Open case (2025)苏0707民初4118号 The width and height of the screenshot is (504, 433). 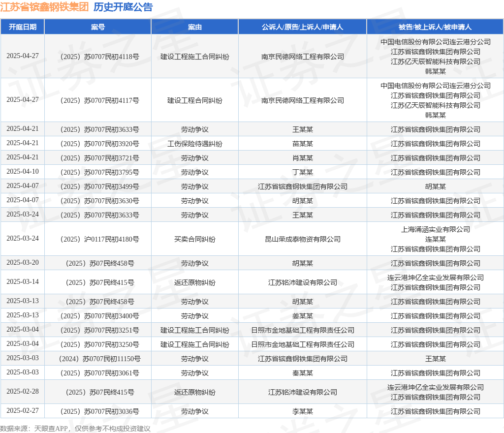(98, 57)
